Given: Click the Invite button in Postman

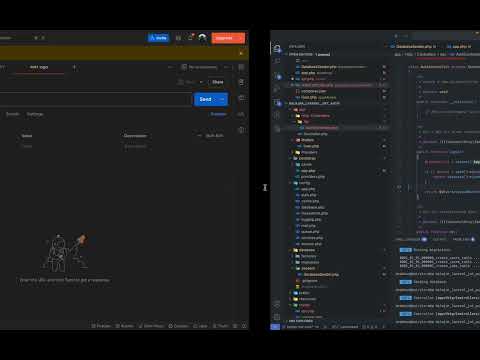Looking at the screenshot, I should [158, 38].
